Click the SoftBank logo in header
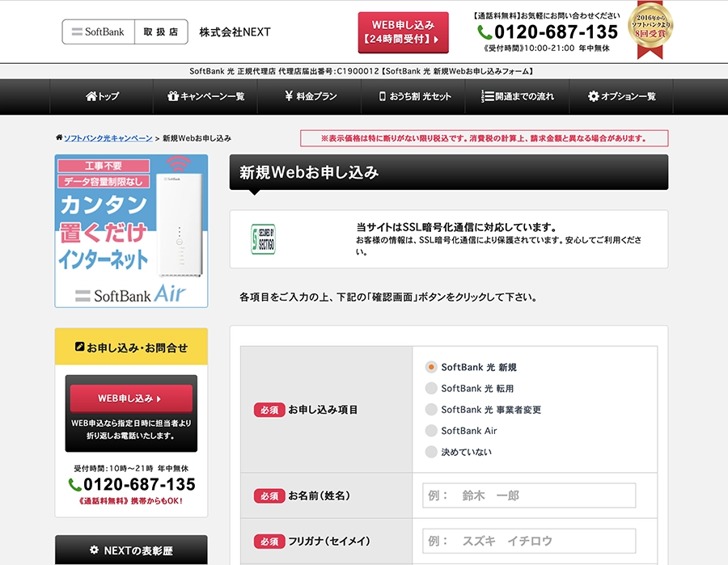This screenshot has width=728, height=565. pyautogui.click(x=98, y=32)
